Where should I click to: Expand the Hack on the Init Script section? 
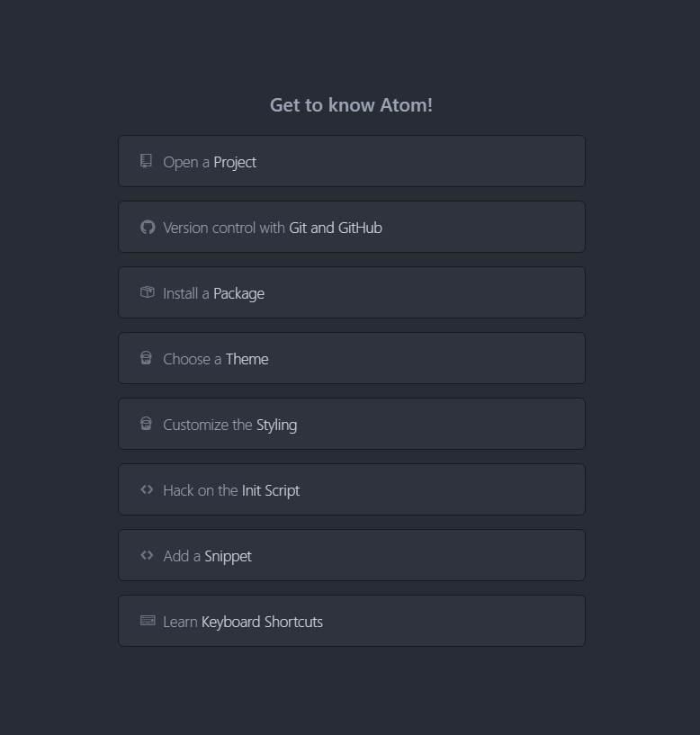point(351,489)
